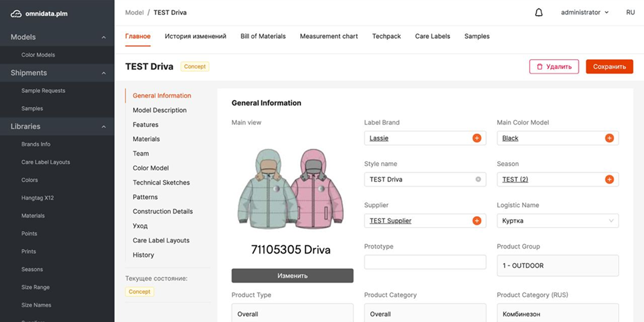Open the Measurement chart tab
The image size is (644, 322).
329,36
